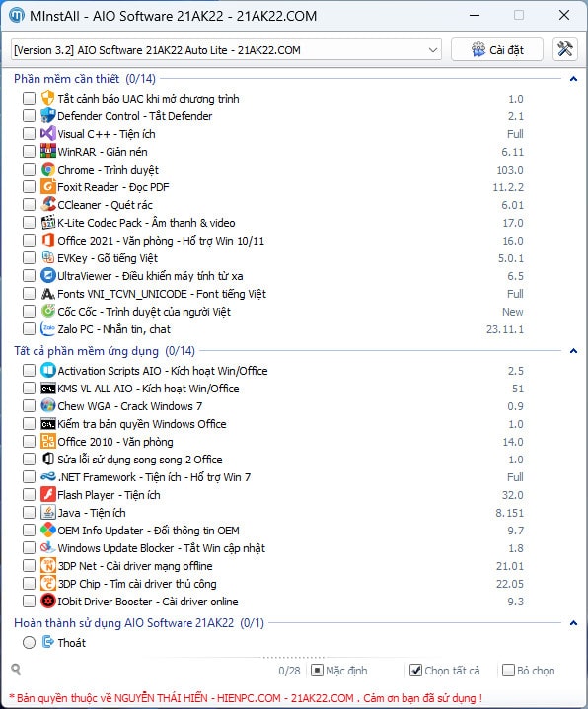
Task: Click the UltraViewer icon
Action: coord(48,275)
